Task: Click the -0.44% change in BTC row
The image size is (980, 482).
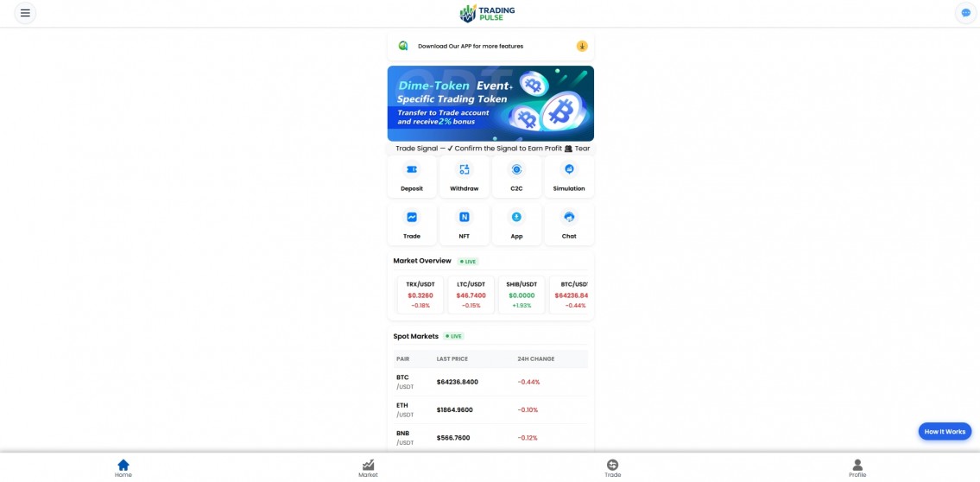Action: point(528,382)
